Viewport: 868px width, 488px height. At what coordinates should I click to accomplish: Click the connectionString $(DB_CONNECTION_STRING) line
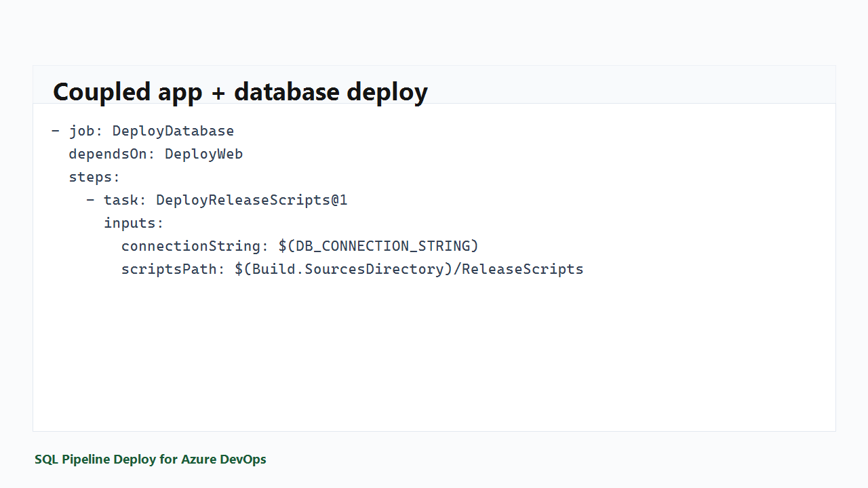[300, 246]
